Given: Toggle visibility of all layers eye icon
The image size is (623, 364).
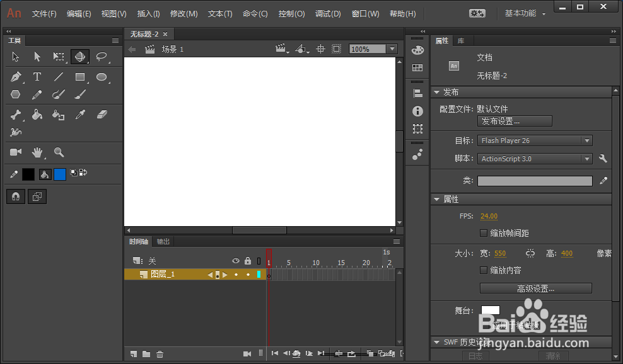Looking at the screenshot, I should tap(236, 261).
